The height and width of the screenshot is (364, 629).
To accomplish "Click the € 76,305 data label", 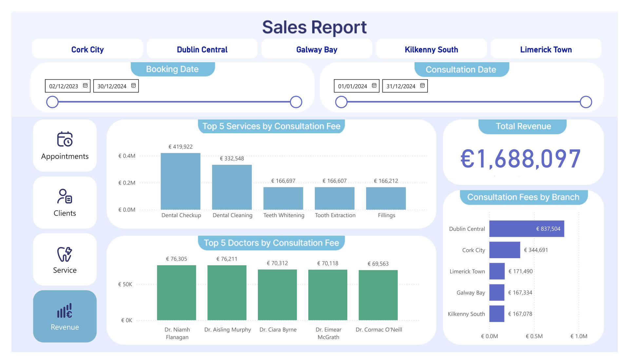I will tap(177, 259).
